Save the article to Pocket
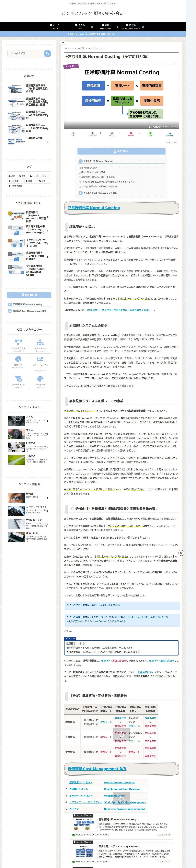The image size is (196, 868). (x=131, y=134)
